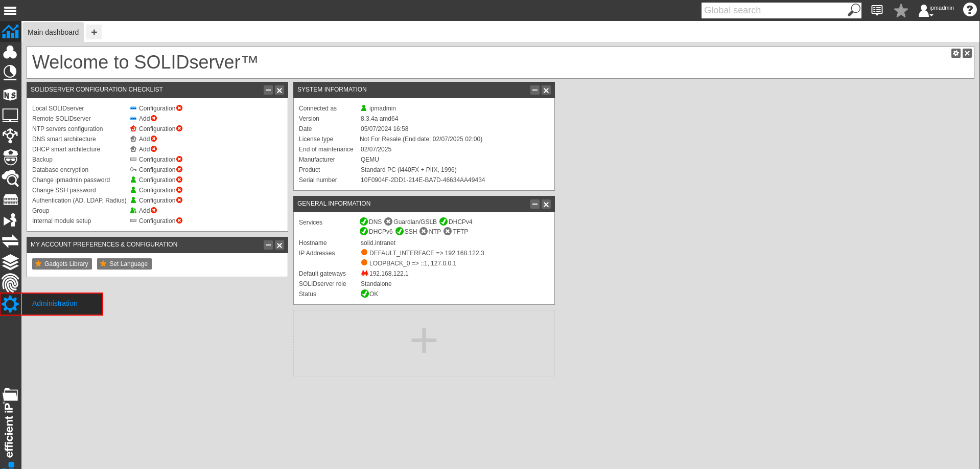Open the fingerprint identity icon in the sidebar
980x469 pixels.
coord(10,282)
